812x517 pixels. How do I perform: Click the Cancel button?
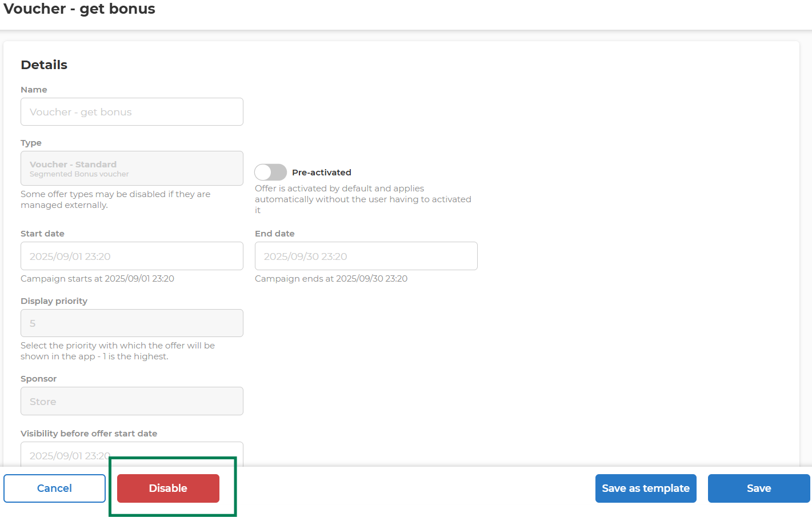pos(54,488)
